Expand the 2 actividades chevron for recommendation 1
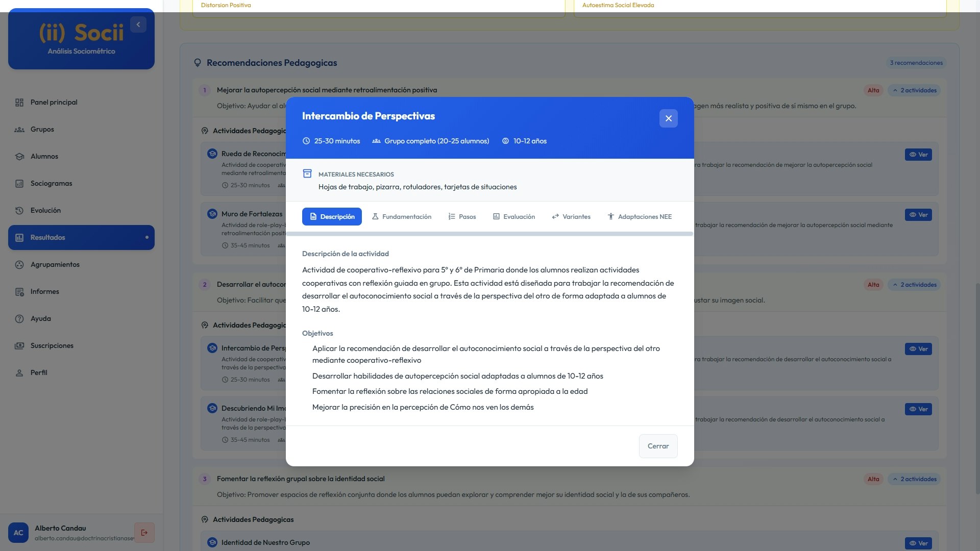Screen dimensions: 980x551 (915, 90)
